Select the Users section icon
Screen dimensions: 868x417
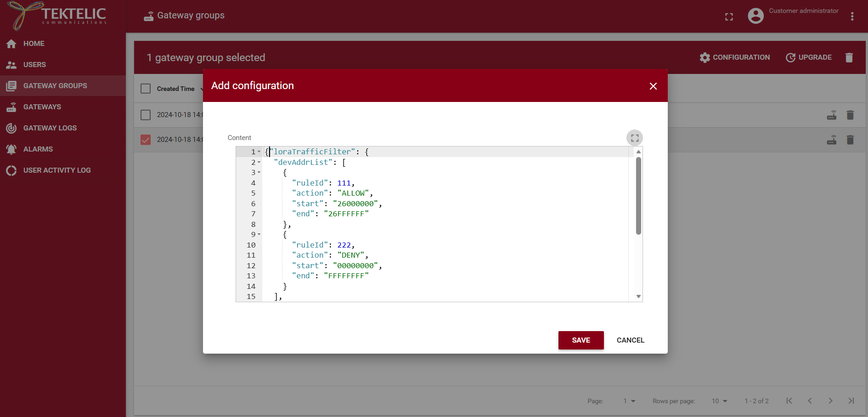(x=11, y=65)
